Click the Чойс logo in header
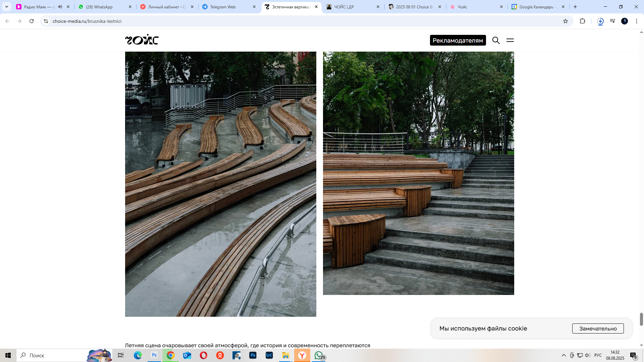The height and width of the screenshot is (362, 644). pyautogui.click(x=142, y=40)
